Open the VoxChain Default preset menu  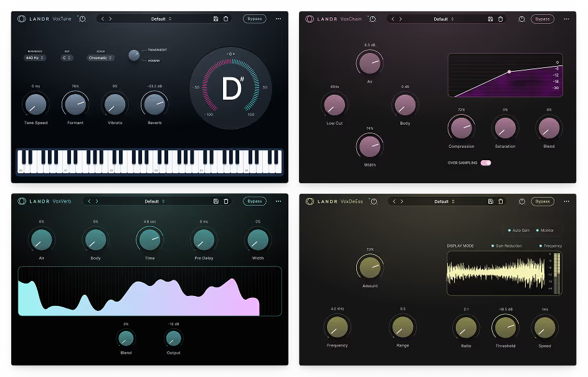443,19
